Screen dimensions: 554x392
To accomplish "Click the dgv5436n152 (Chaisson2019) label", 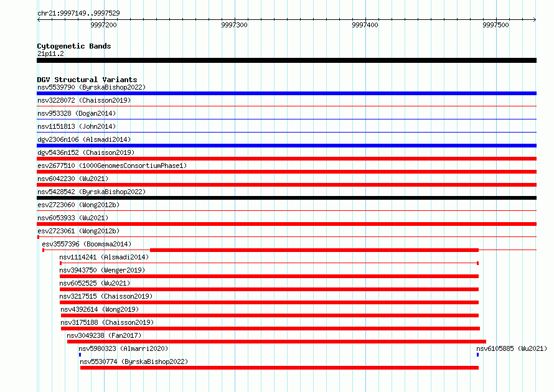I will click(x=86, y=152).
